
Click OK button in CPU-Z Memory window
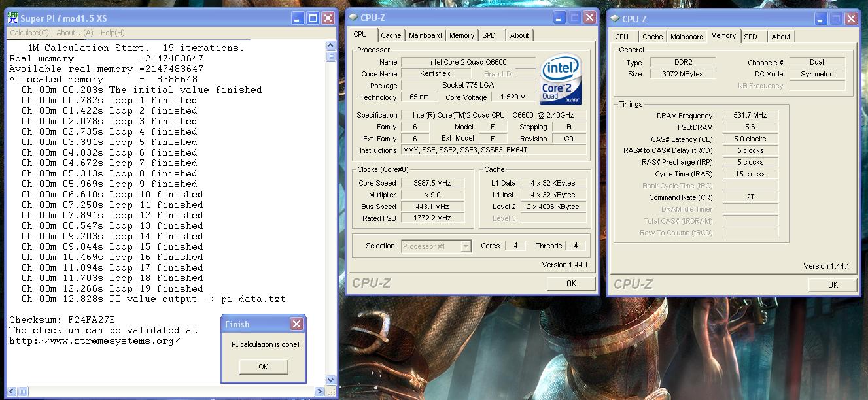[x=833, y=284]
